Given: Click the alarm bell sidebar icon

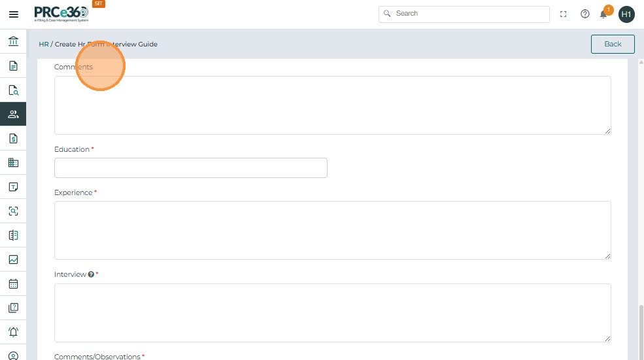Looking at the screenshot, I should coord(13,332).
